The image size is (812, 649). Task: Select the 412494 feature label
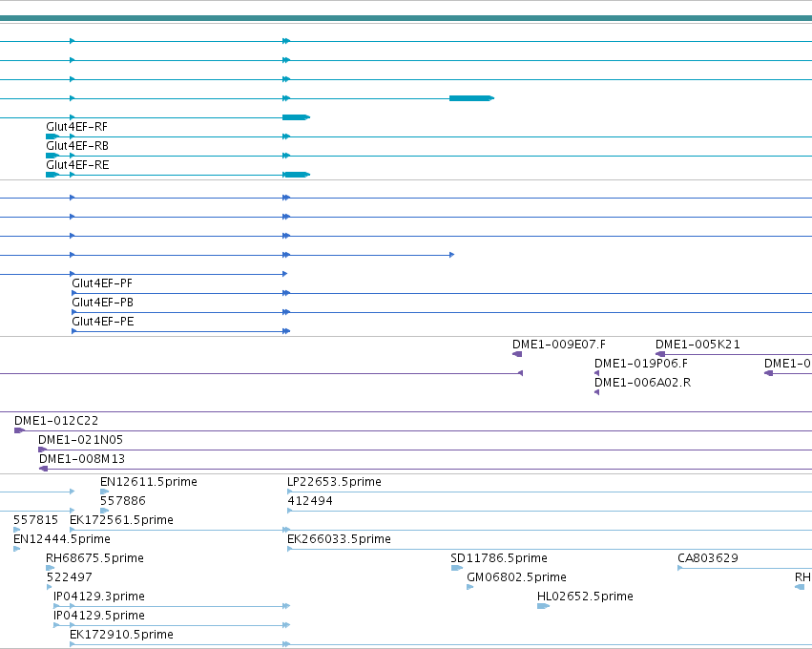[x=310, y=501]
